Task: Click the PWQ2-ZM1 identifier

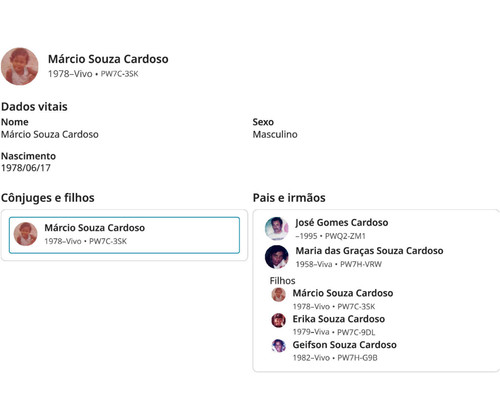Action: [345, 236]
